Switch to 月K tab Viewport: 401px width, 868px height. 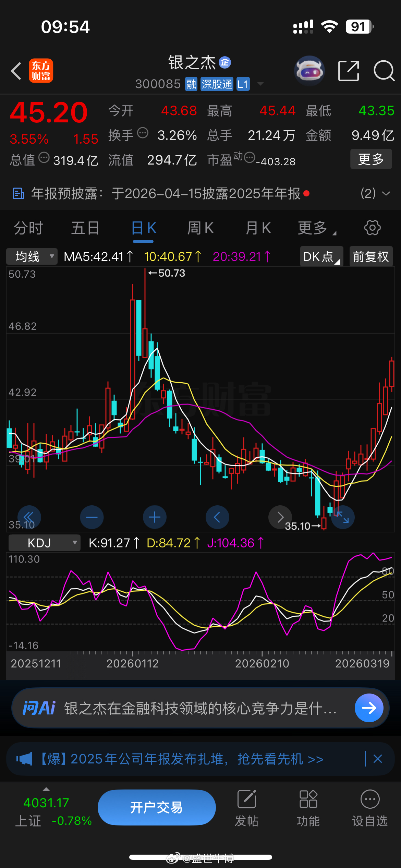click(x=258, y=228)
